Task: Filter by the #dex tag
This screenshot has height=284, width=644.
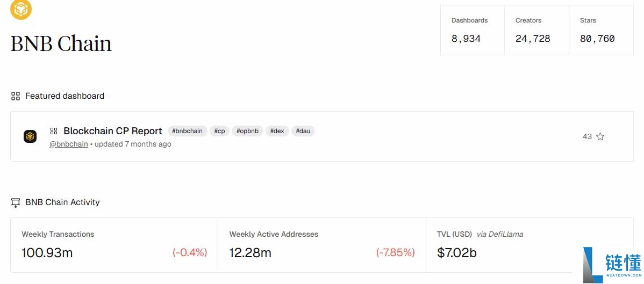Action: point(277,131)
